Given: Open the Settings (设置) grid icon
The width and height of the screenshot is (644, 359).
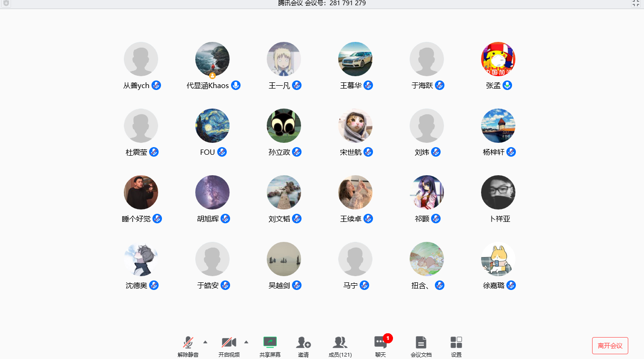Looking at the screenshot, I should [x=456, y=342].
